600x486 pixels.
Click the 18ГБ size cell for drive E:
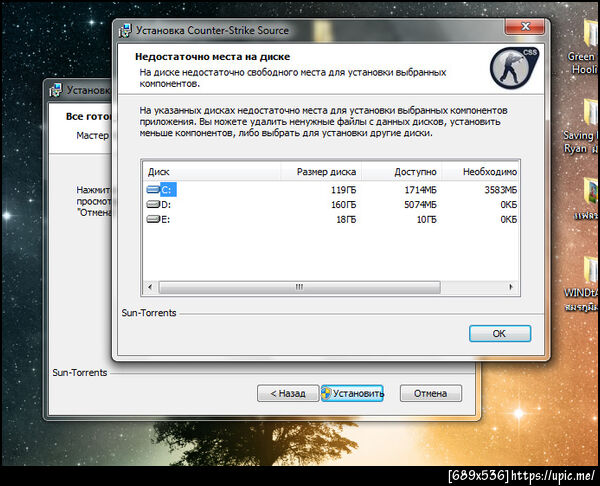[346, 220]
